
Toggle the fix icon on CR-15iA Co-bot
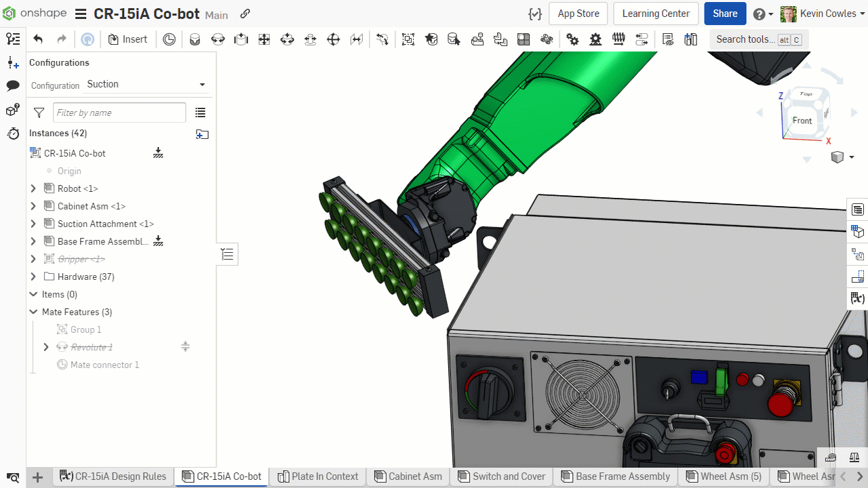click(x=158, y=153)
